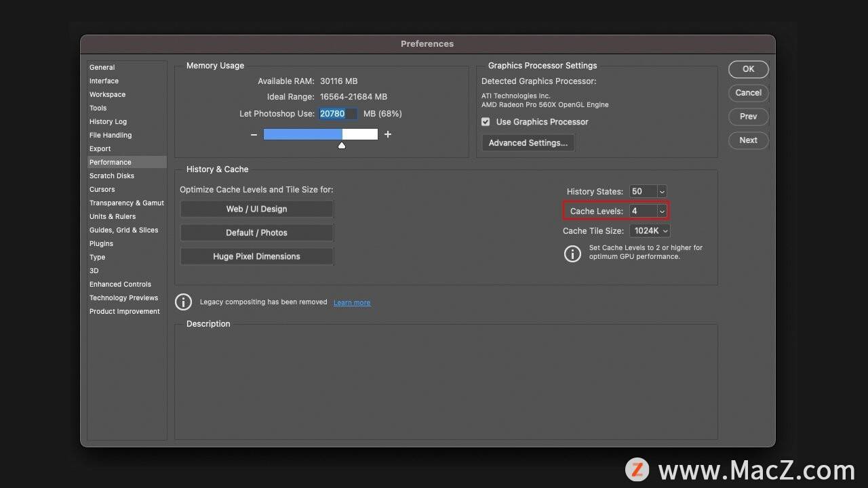
Task: Click the plus icon beside memory slider
Action: pos(388,134)
